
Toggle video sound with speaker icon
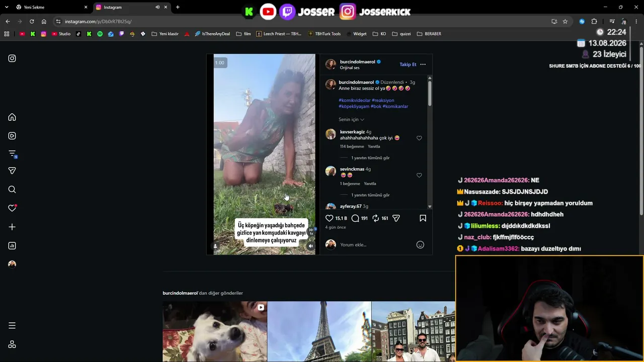[310, 246]
